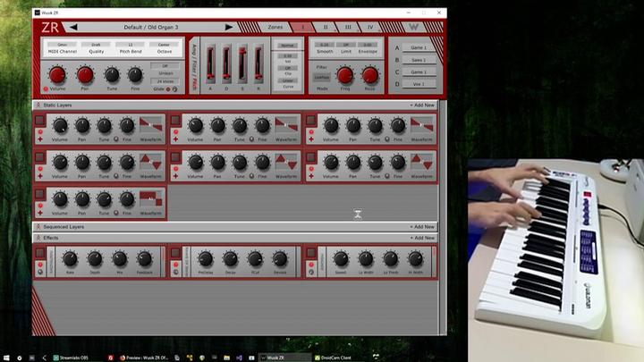
Task: Click Add New in Effects header
Action: coord(422,238)
